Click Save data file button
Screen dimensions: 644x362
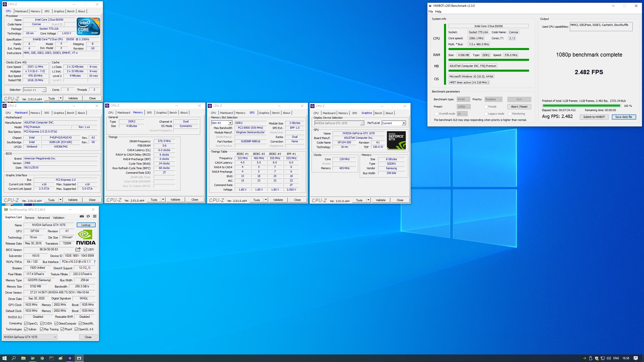624,117
